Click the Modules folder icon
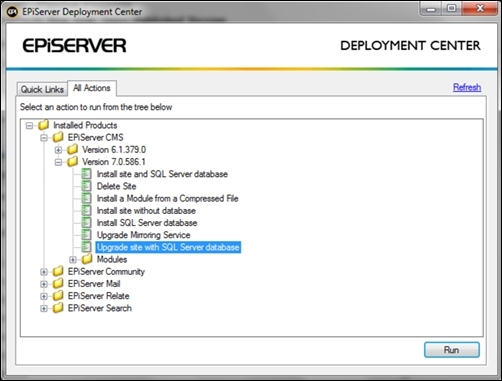Viewport: 502px width, 381px height. (87, 259)
